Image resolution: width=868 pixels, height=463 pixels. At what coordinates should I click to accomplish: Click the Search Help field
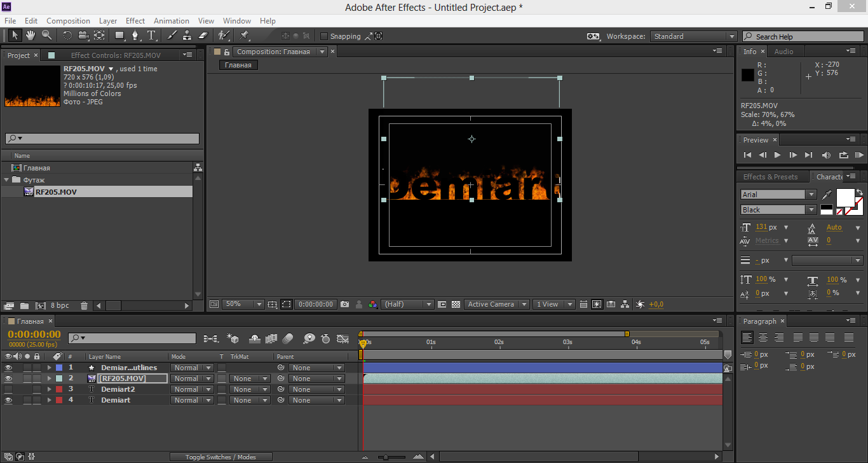click(x=804, y=36)
